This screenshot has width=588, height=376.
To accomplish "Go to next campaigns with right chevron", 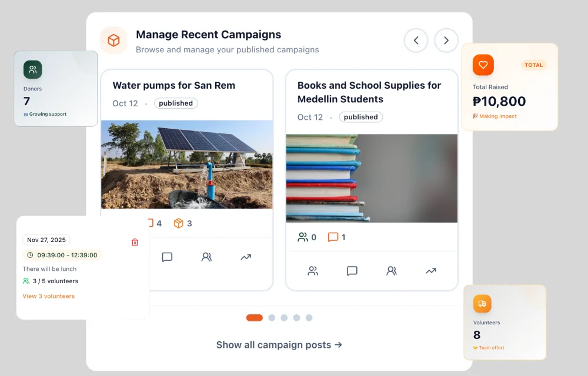I will click(446, 41).
